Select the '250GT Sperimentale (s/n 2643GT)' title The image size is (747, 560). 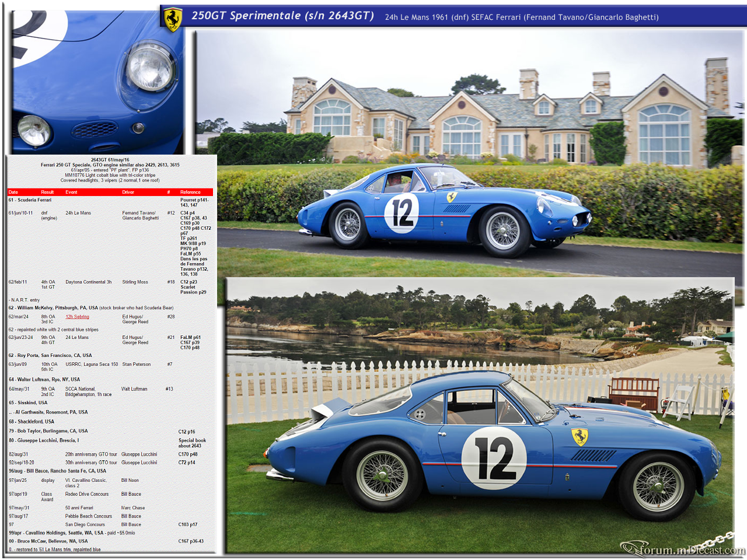[x=283, y=16]
